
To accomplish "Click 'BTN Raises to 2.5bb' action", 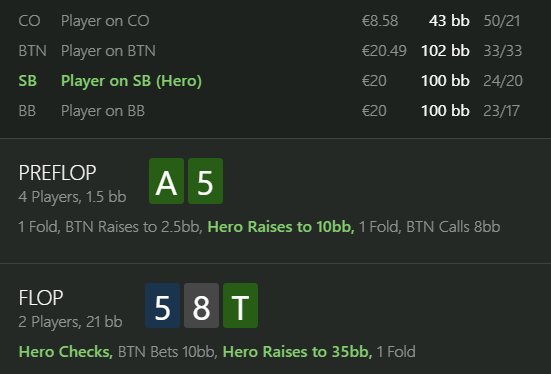I will point(134,227).
